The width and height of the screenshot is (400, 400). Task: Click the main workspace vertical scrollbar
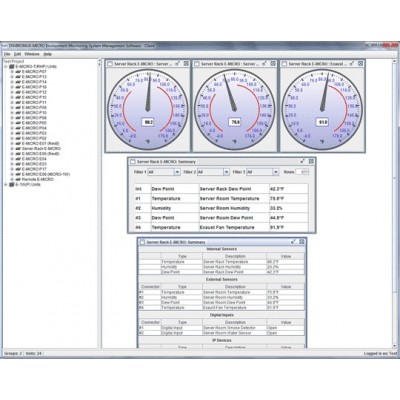tap(395, 203)
